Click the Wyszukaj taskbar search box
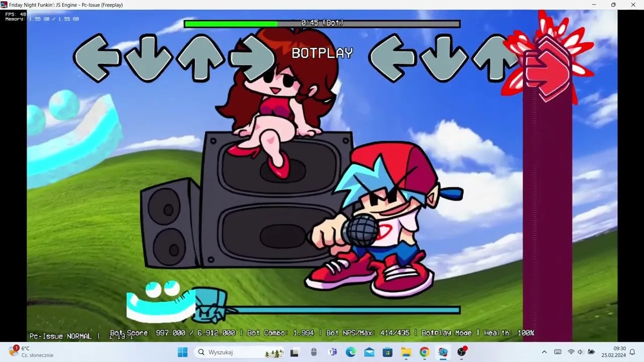Image resolution: width=644 pixels, height=362 pixels. (x=240, y=352)
